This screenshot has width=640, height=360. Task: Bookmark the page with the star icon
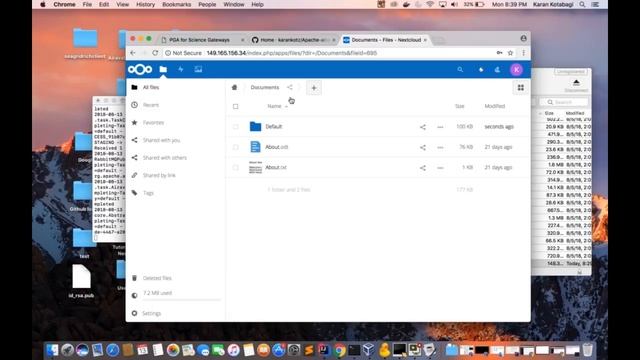(x=510, y=53)
